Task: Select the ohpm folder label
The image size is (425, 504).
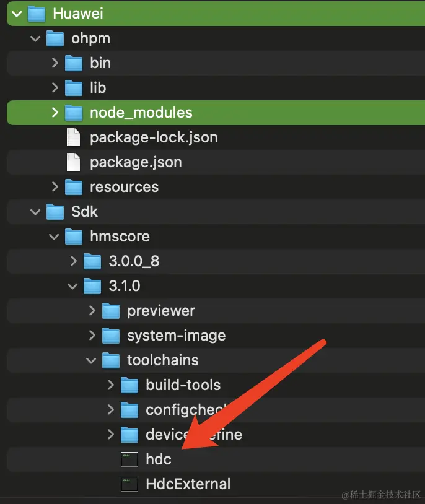Action: (90, 38)
